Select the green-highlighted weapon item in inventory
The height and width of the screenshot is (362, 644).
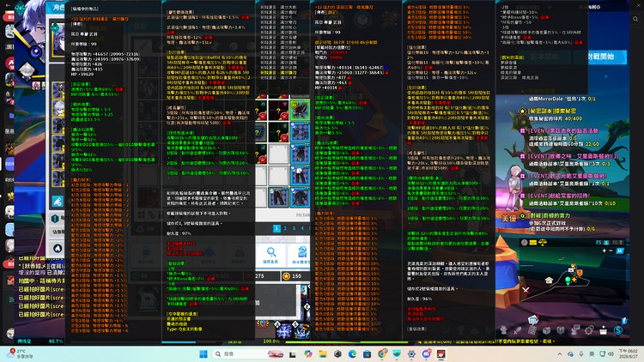[300, 110]
